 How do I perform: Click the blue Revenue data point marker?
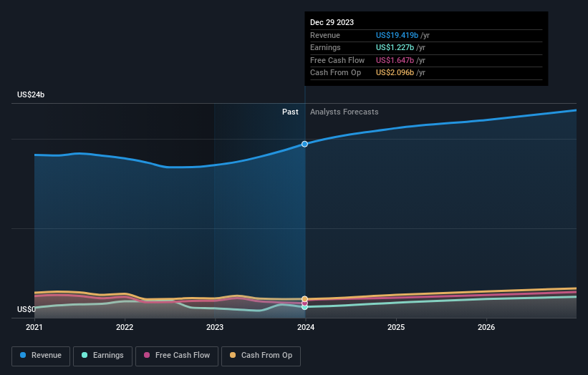click(305, 144)
